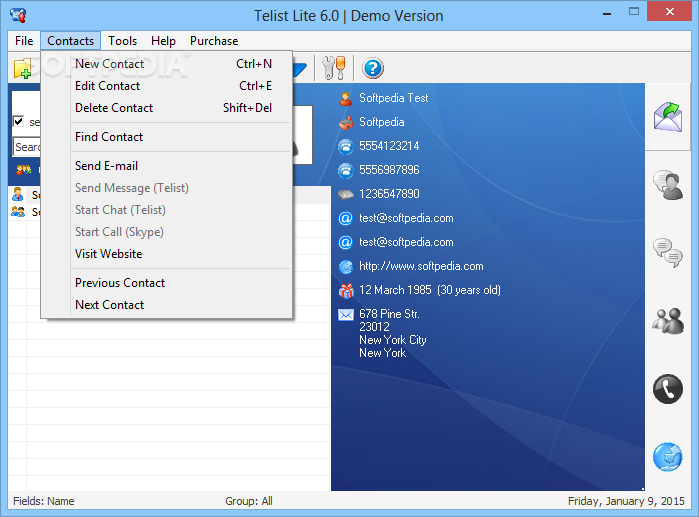Click the new contact folder toolbar icon
Viewport: 699px width, 517px height.
[x=22, y=69]
